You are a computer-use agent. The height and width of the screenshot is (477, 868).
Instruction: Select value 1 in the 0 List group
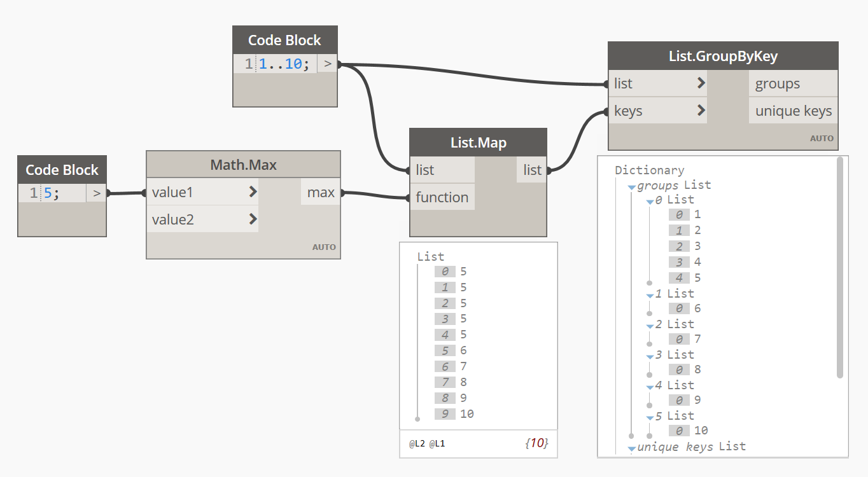[697, 214]
